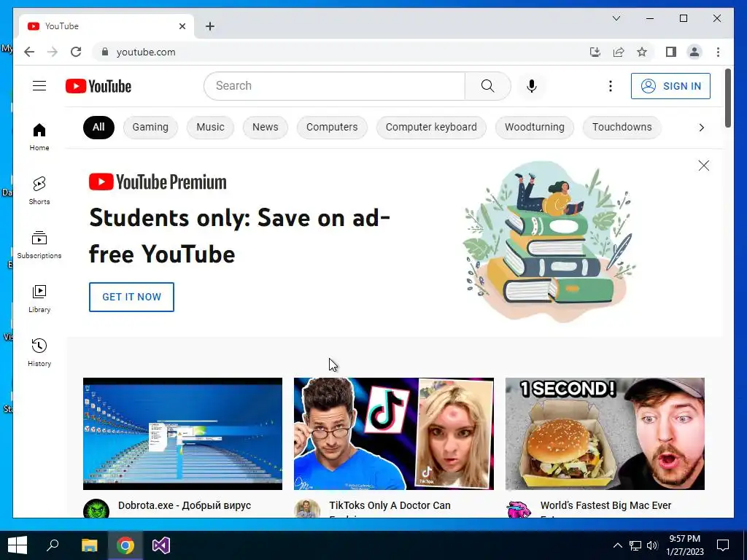
Task: Click the youtube.com address bar
Action: [x=343, y=52]
